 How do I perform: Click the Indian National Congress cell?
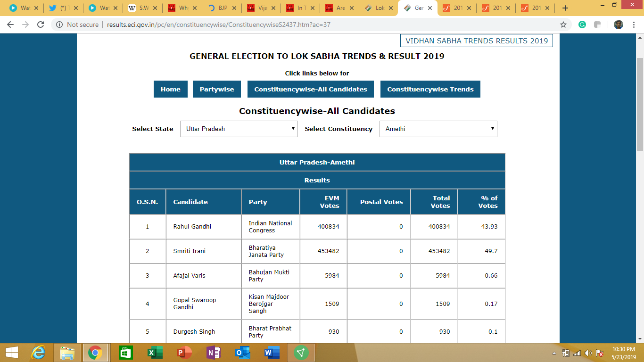tap(271, 227)
